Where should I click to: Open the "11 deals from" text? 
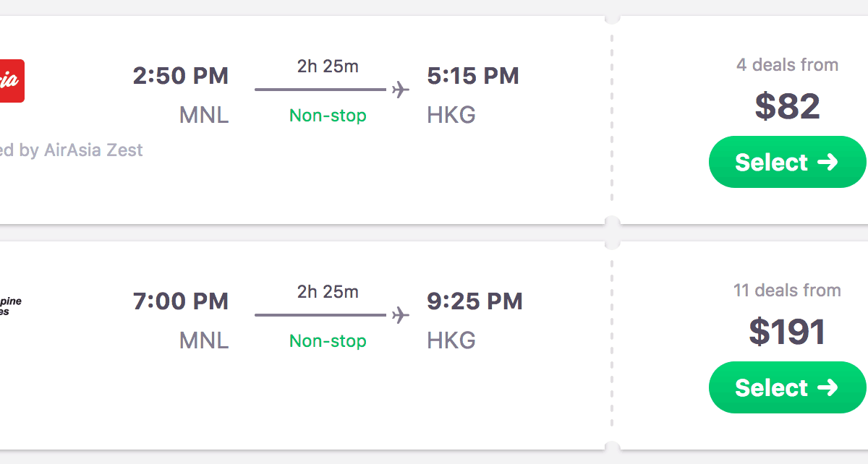787,291
